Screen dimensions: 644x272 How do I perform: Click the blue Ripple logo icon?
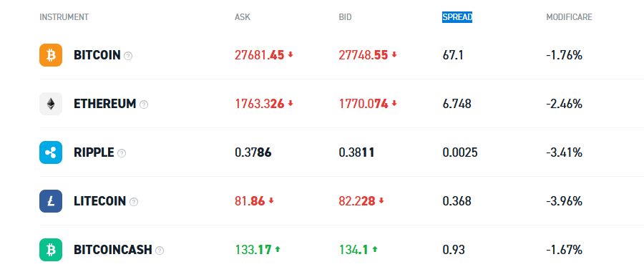[51, 152]
